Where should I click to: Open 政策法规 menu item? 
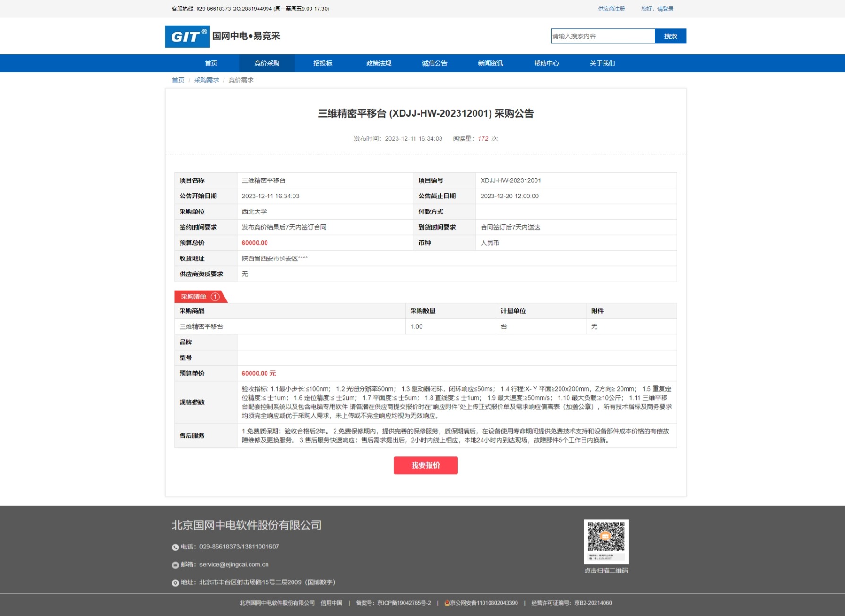coord(379,63)
